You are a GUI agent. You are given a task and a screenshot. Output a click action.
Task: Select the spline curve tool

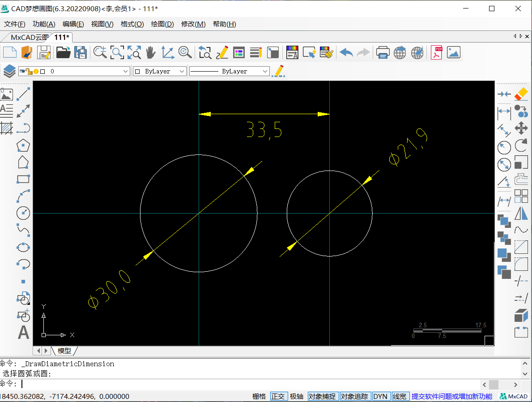[23, 230]
